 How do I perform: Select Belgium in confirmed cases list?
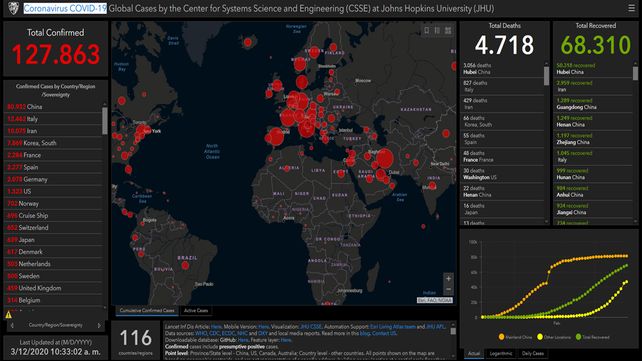(53, 300)
